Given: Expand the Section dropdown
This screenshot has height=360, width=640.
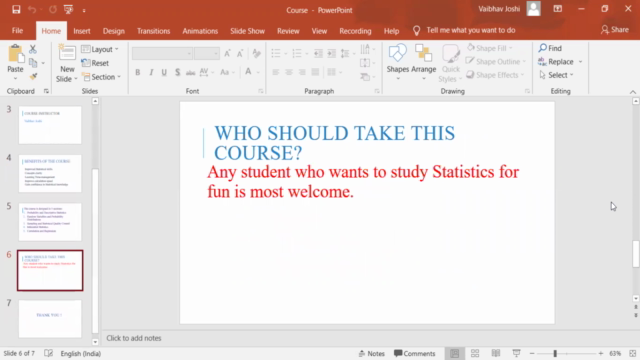Looking at the screenshot, I should [101, 77].
